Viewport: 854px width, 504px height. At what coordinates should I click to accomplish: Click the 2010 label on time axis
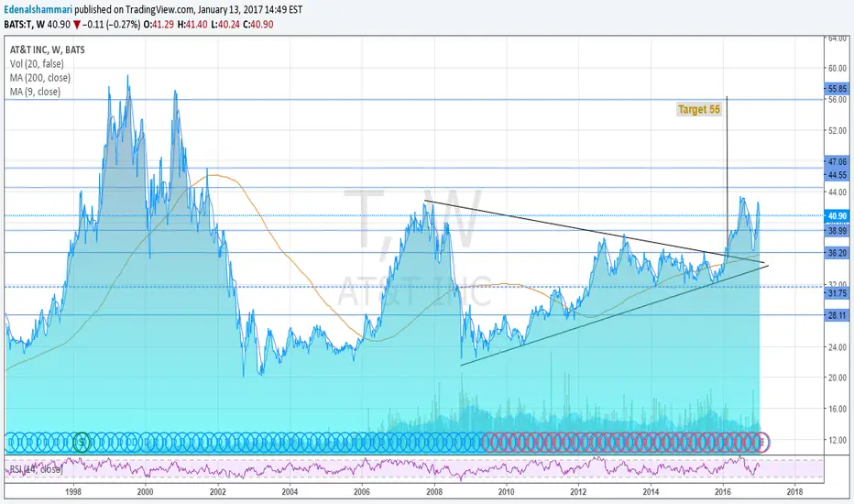[506, 491]
